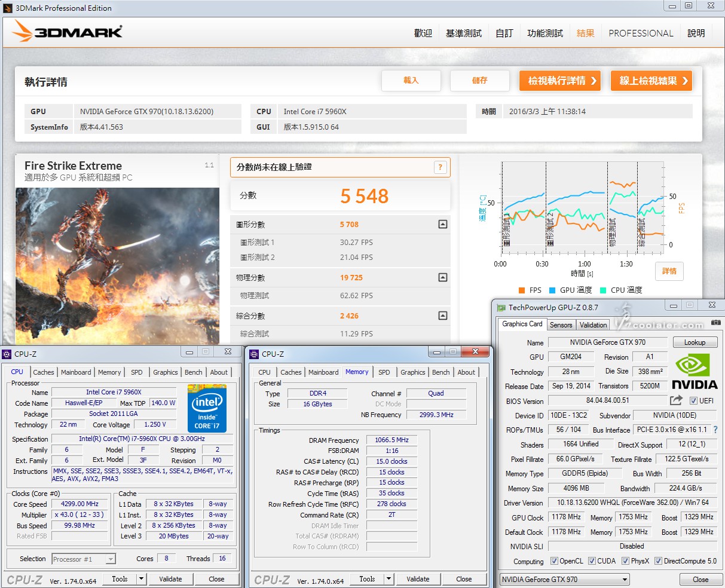Open Caches tab in CPU-Z CPU window
The width and height of the screenshot is (725, 588).
(44, 372)
